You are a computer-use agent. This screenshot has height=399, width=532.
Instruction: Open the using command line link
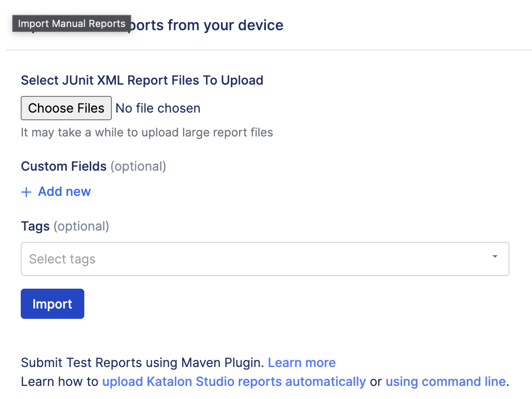tap(445, 381)
